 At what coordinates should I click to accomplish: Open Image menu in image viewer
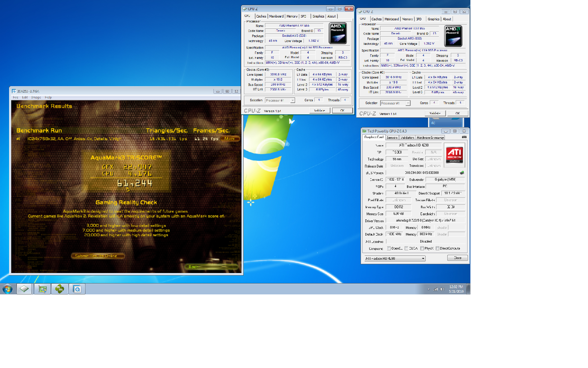(x=36, y=98)
